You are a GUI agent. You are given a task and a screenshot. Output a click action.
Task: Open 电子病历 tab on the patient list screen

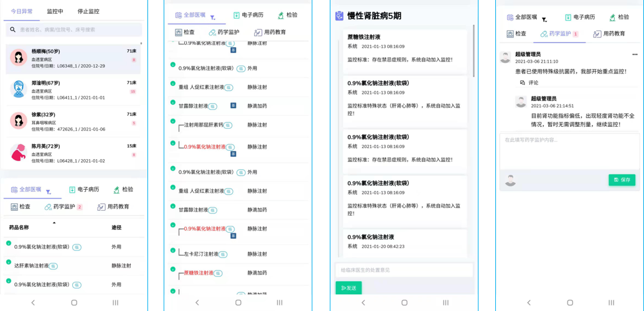(x=84, y=190)
